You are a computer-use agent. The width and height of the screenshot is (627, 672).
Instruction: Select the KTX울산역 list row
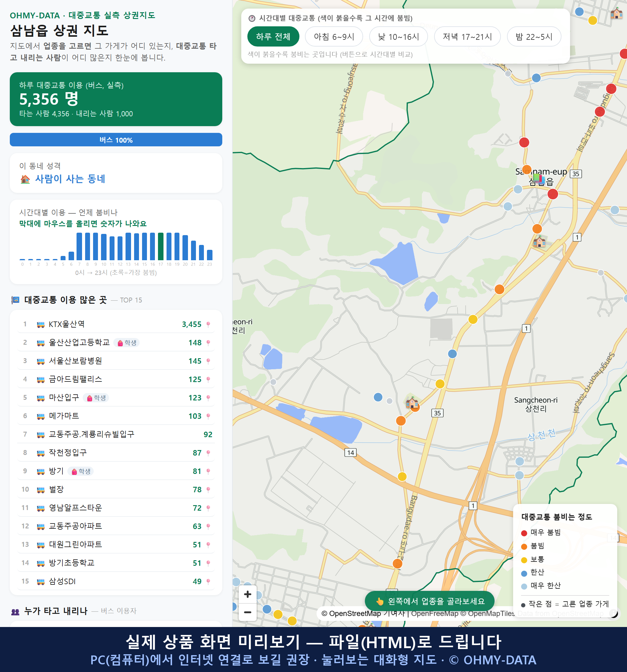pos(116,325)
